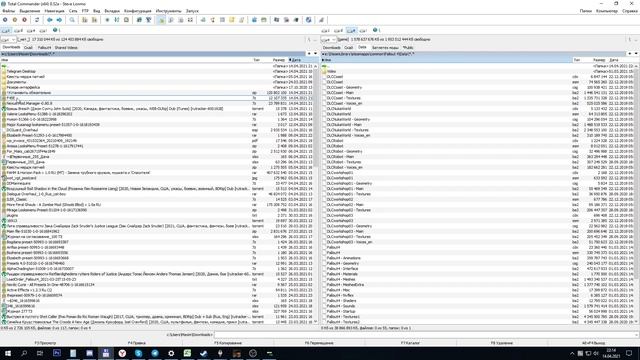This screenshot has height=360, width=640.
Task: Select Nordic Cutie - All Presets file row
Action: pos(157,284)
